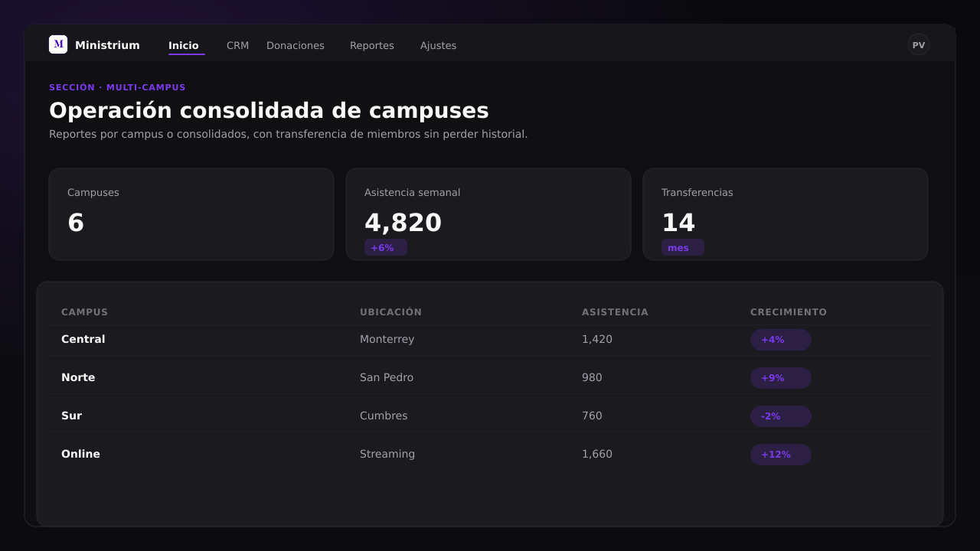Viewport: 980px width, 551px height.
Task: Click the SECCIÓN · MULTI-CAMPUS label
Action: click(x=117, y=87)
